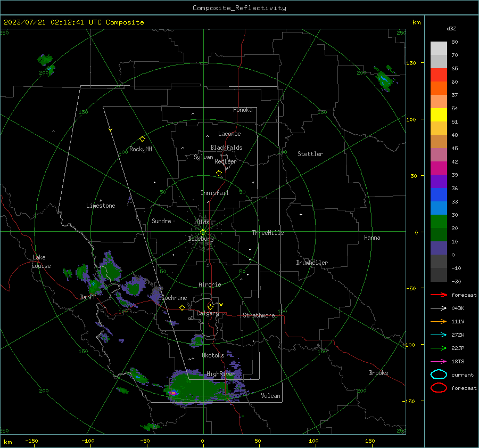This screenshot has height=448, width=479.
Task: Click the RedDeer city label
Action: [226, 161]
